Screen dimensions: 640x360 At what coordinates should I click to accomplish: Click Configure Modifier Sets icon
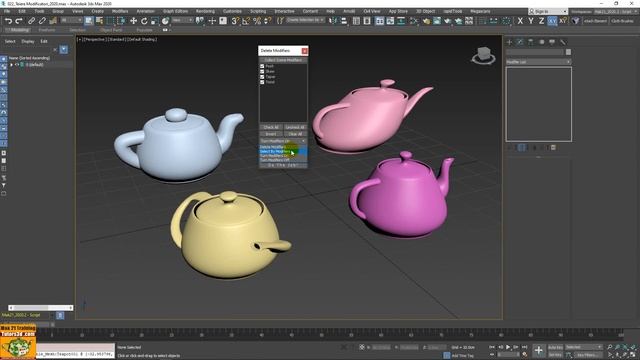(553, 148)
